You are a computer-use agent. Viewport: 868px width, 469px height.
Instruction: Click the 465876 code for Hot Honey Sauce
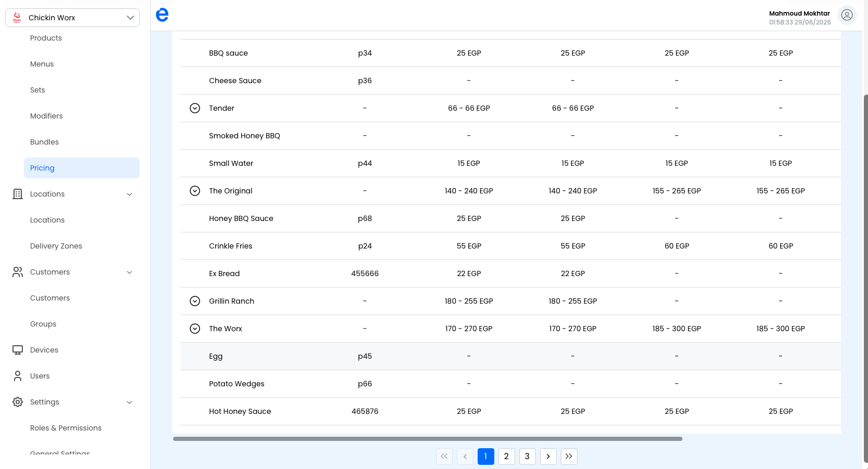(365, 411)
